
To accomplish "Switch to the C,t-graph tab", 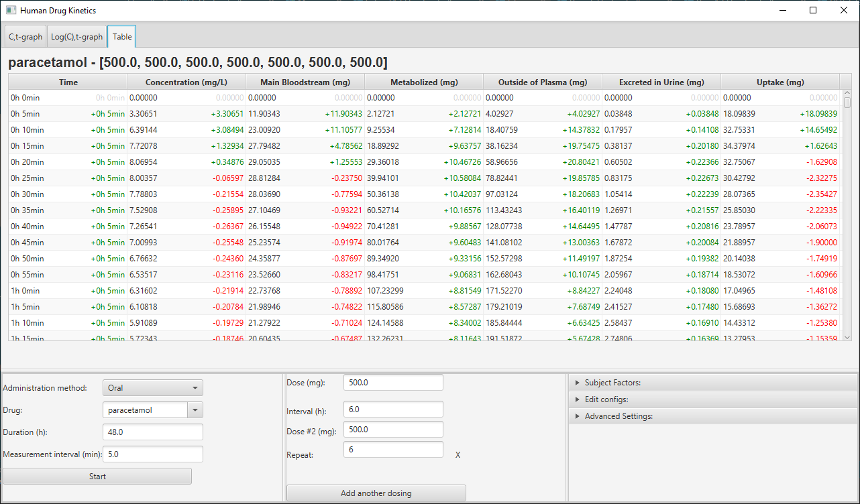I will pyautogui.click(x=25, y=37).
